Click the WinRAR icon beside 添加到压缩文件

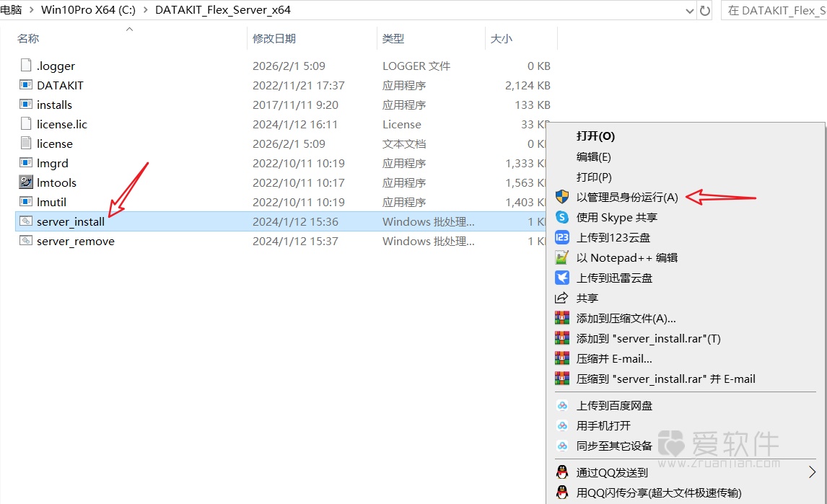[x=562, y=318]
